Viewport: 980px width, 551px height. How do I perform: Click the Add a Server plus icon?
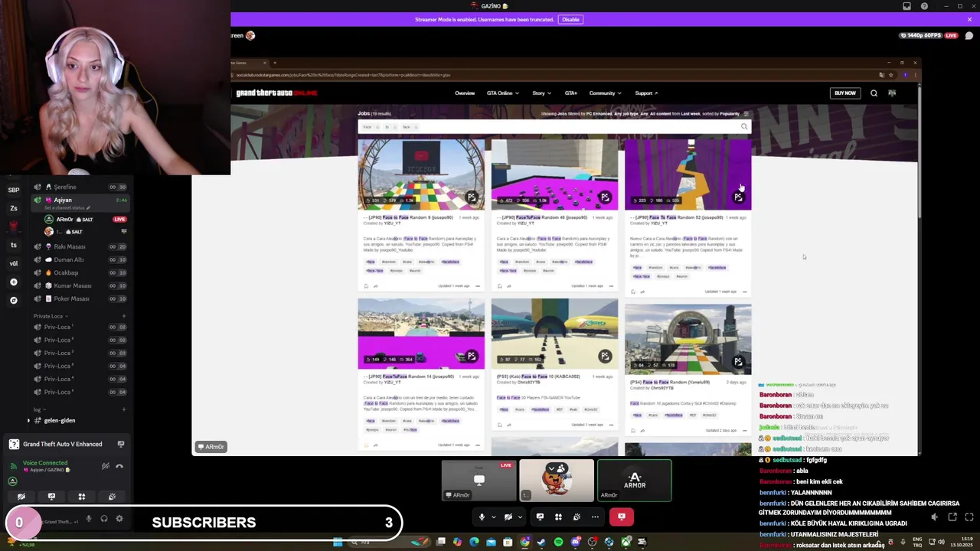(x=13, y=282)
